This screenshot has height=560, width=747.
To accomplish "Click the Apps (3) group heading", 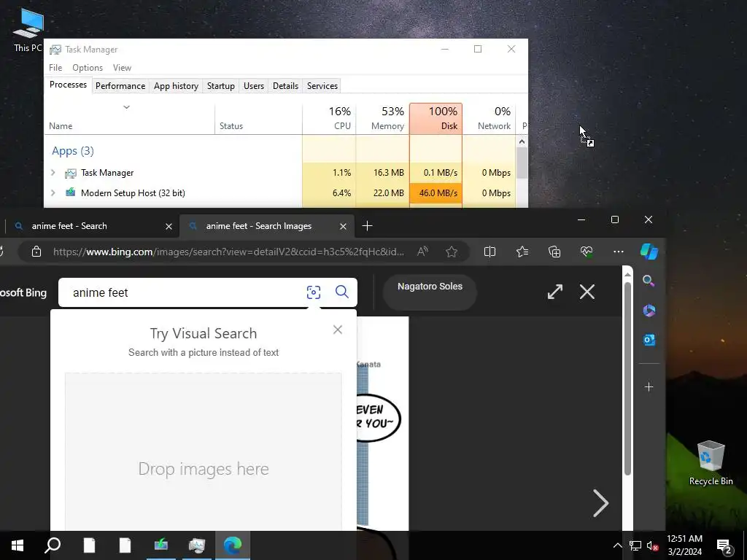I will tap(72, 151).
